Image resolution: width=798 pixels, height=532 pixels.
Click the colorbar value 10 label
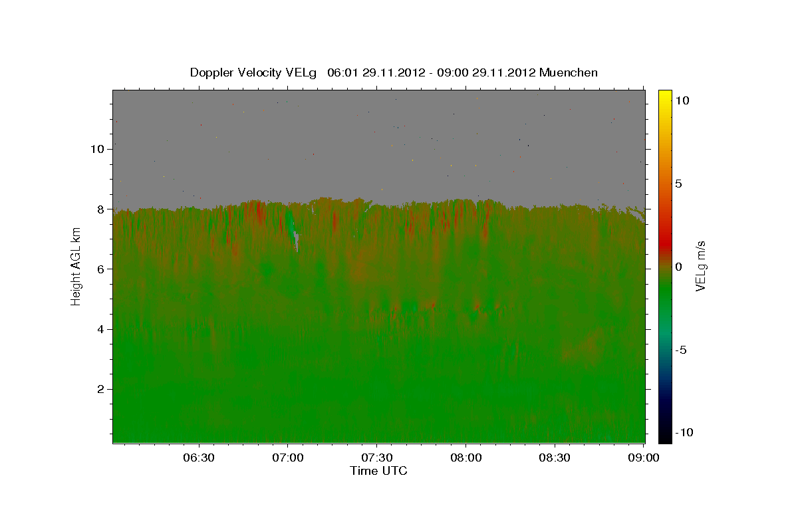pos(682,100)
